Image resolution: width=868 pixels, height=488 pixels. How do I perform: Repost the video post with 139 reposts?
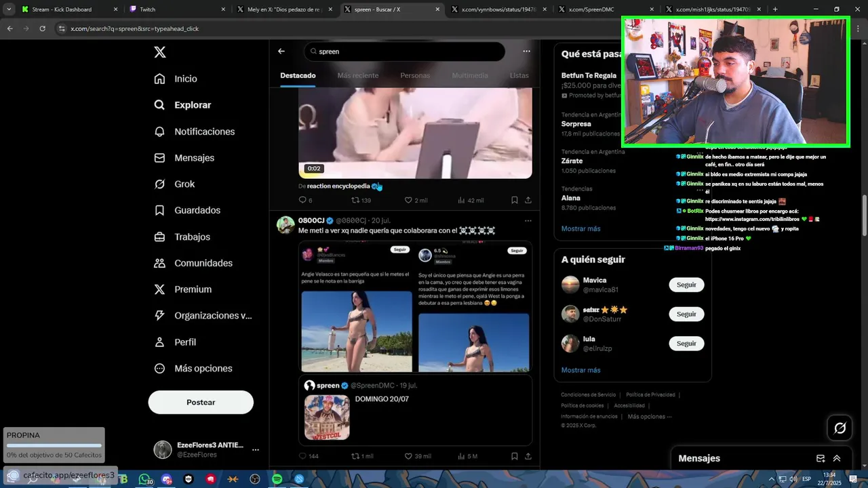[x=361, y=200]
